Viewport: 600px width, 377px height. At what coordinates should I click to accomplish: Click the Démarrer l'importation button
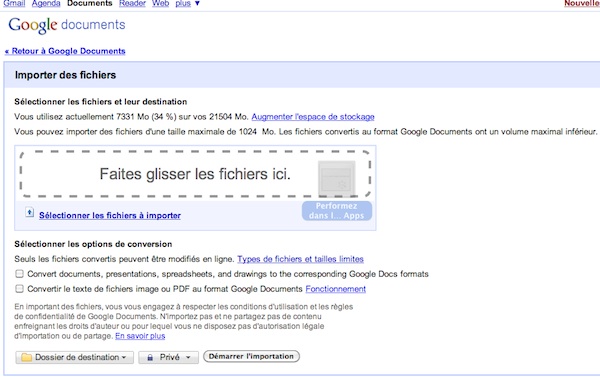click(251, 356)
